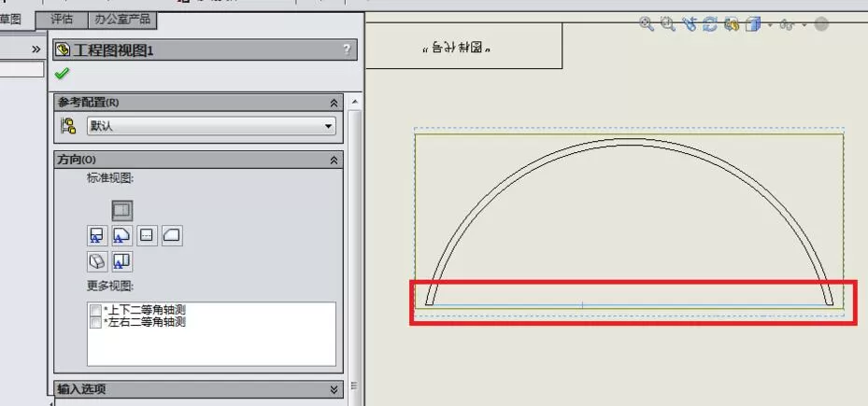Viewport: 868px width, 406px height.
Task: Click the 工程图视图1 panel title
Action: click(x=113, y=51)
